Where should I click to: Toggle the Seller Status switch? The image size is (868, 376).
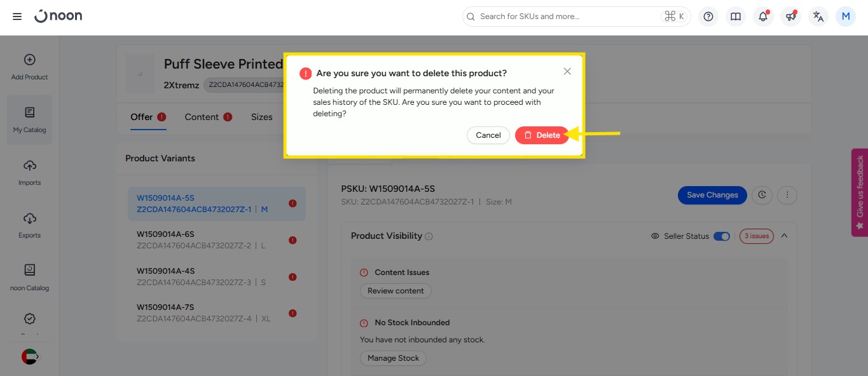(x=721, y=236)
